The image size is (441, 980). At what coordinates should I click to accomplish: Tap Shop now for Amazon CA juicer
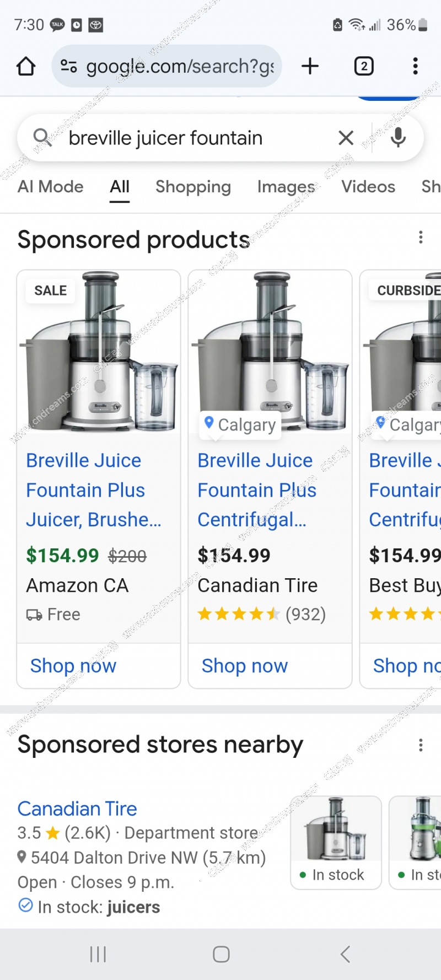pyautogui.click(x=73, y=666)
